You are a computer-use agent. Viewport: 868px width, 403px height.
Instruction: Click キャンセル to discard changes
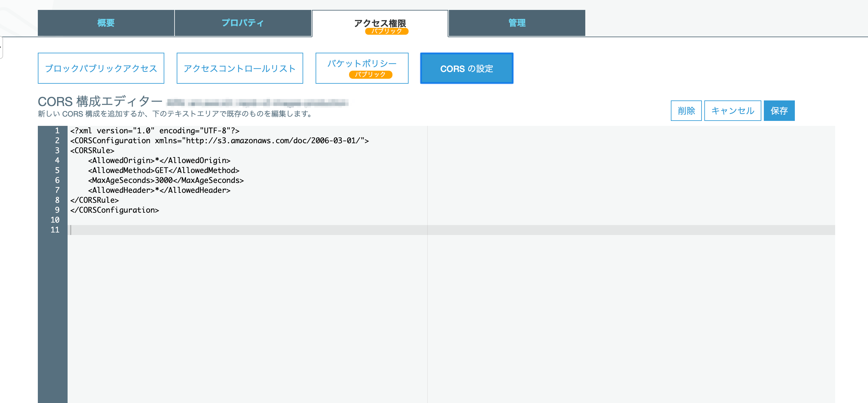click(x=732, y=111)
